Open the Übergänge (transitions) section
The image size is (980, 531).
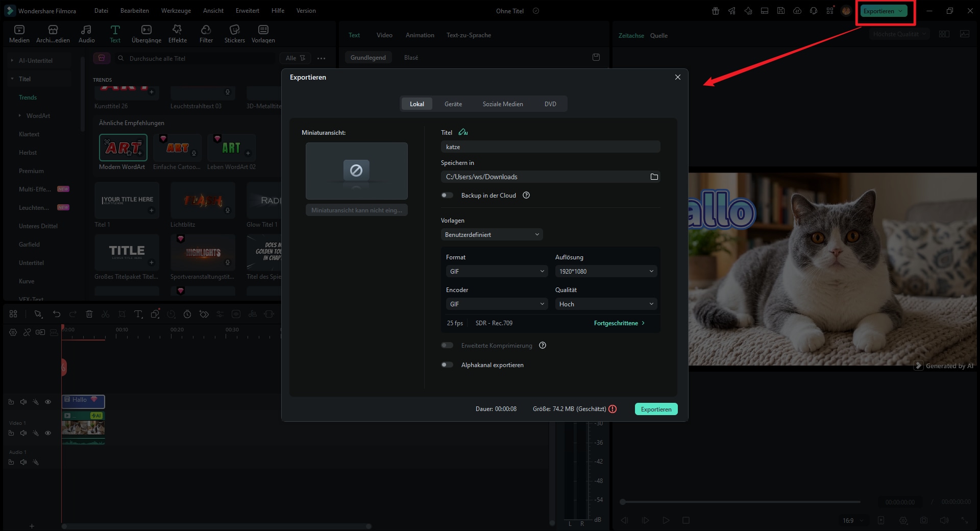click(x=146, y=34)
